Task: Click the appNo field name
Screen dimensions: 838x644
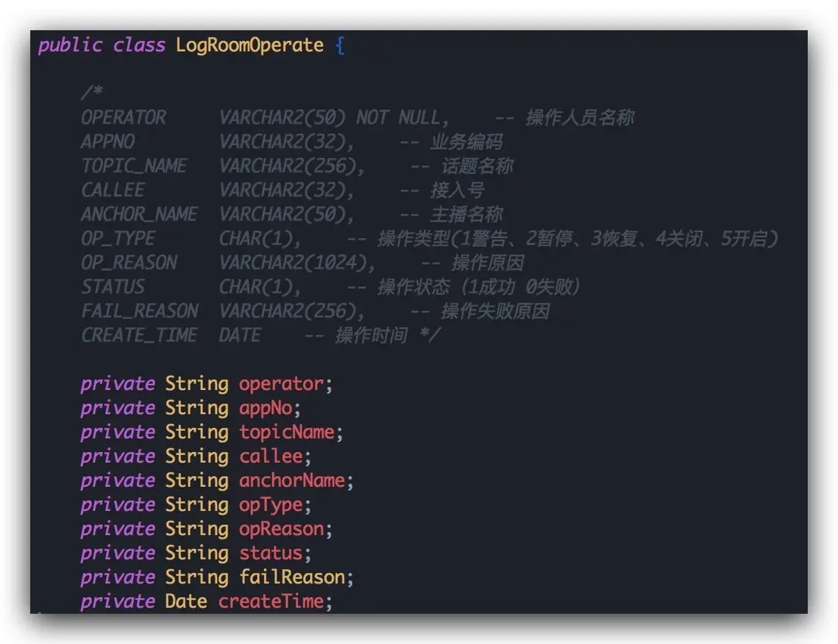Action: point(265,408)
